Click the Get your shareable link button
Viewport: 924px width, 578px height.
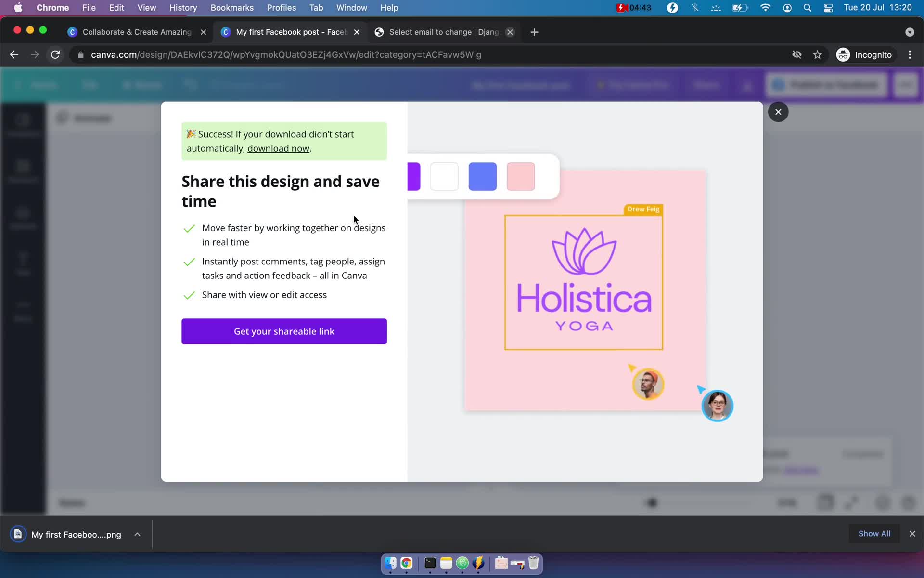coord(284,331)
